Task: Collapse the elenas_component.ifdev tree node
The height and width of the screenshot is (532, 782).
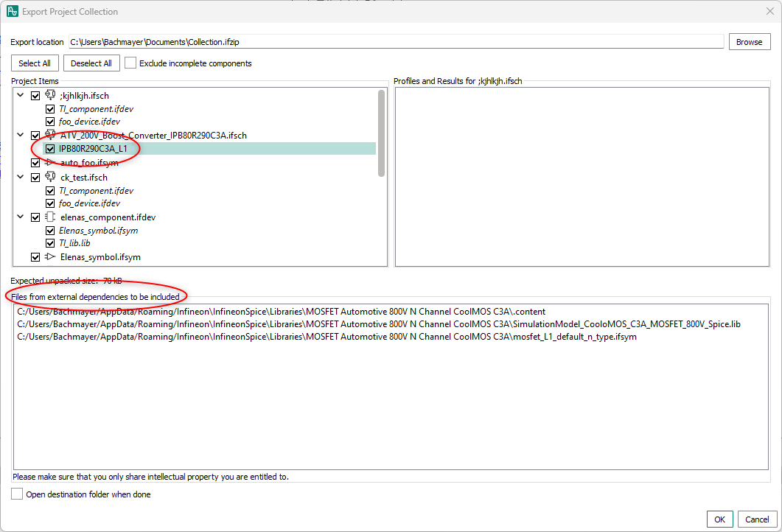Action: [x=21, y=217]
